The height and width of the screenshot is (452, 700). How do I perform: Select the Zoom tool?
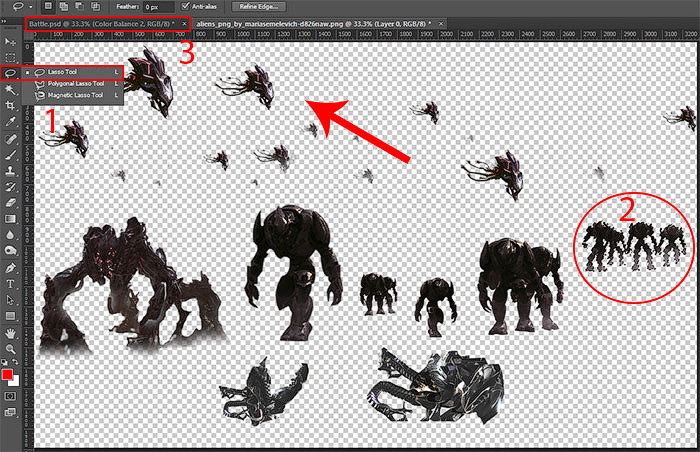[x=10, y=349]
